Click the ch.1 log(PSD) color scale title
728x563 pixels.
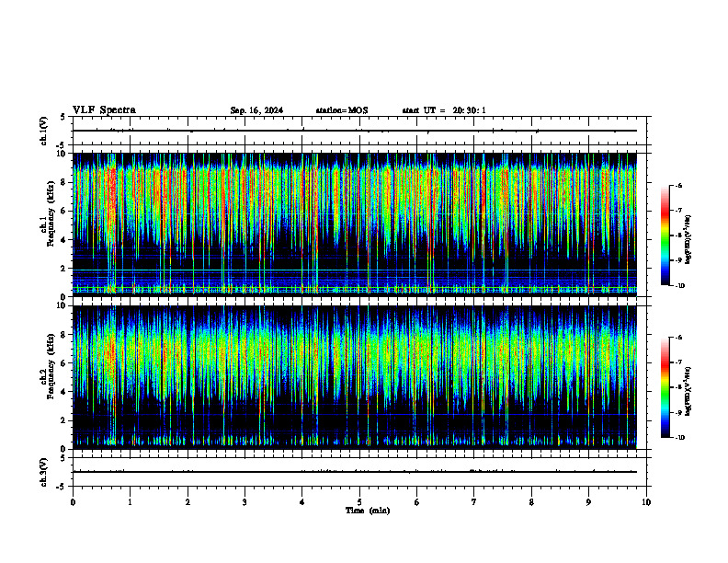tap(688, 240)
